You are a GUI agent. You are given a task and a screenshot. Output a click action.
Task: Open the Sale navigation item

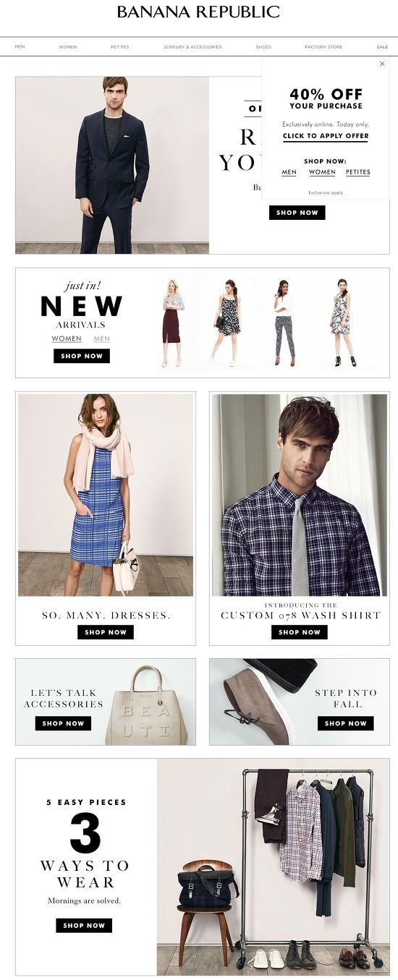pos(382,47)
